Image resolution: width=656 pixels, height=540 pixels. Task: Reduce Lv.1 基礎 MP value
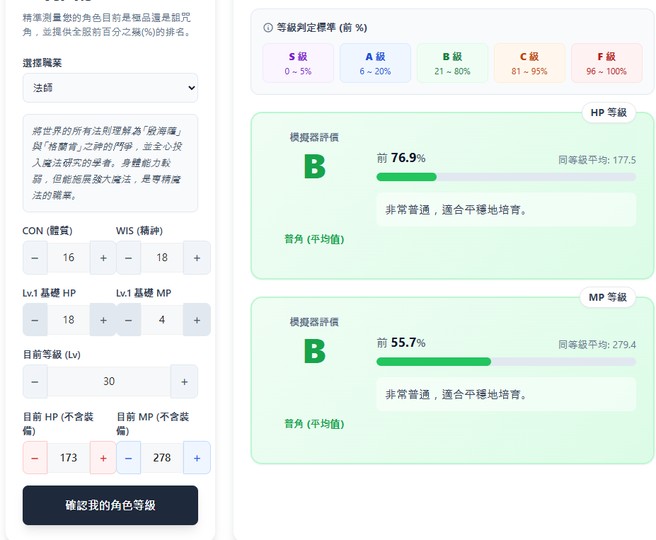point(130,320)
